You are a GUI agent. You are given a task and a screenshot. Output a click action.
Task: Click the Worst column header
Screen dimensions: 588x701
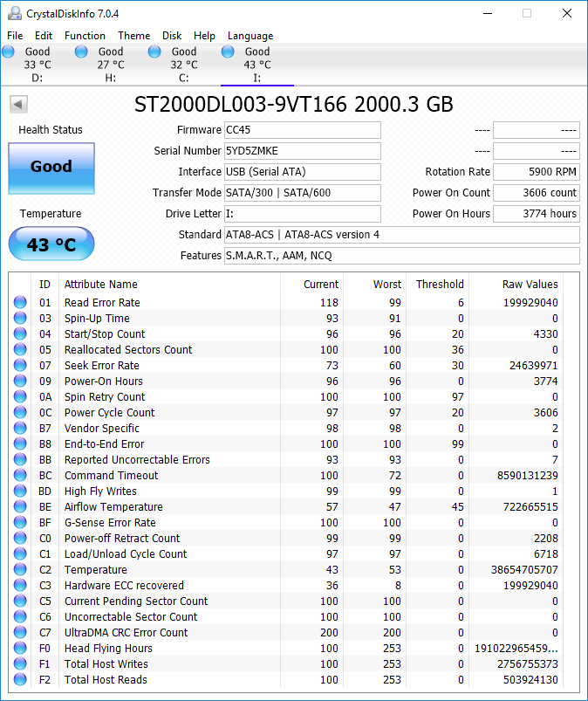coord(374,285)
